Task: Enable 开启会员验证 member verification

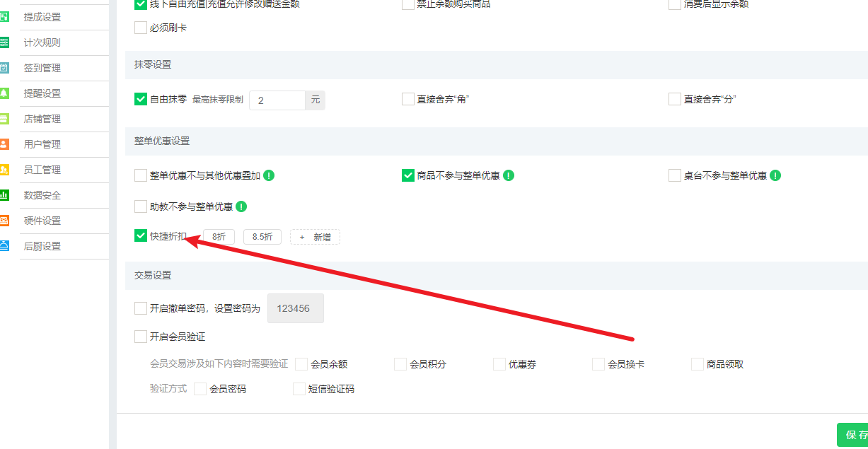Action: pos(140,337)
